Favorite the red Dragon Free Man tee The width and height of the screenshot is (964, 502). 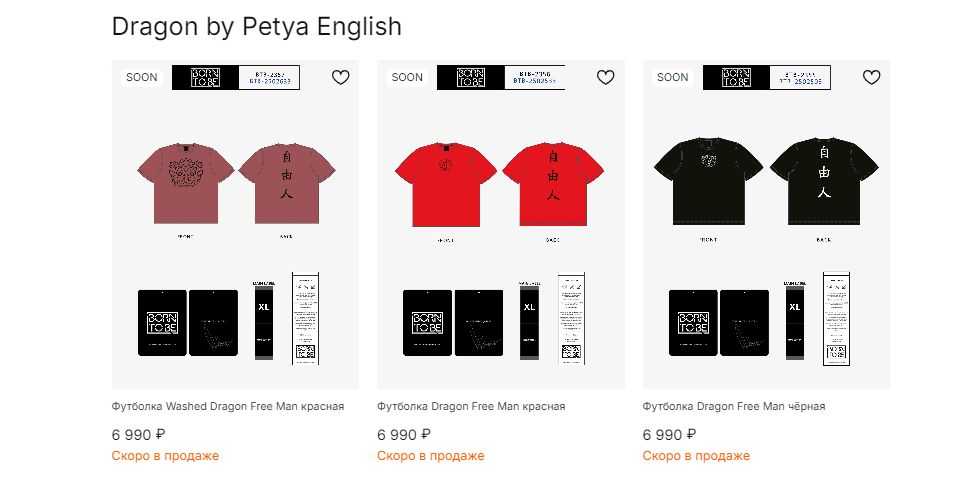606,77
